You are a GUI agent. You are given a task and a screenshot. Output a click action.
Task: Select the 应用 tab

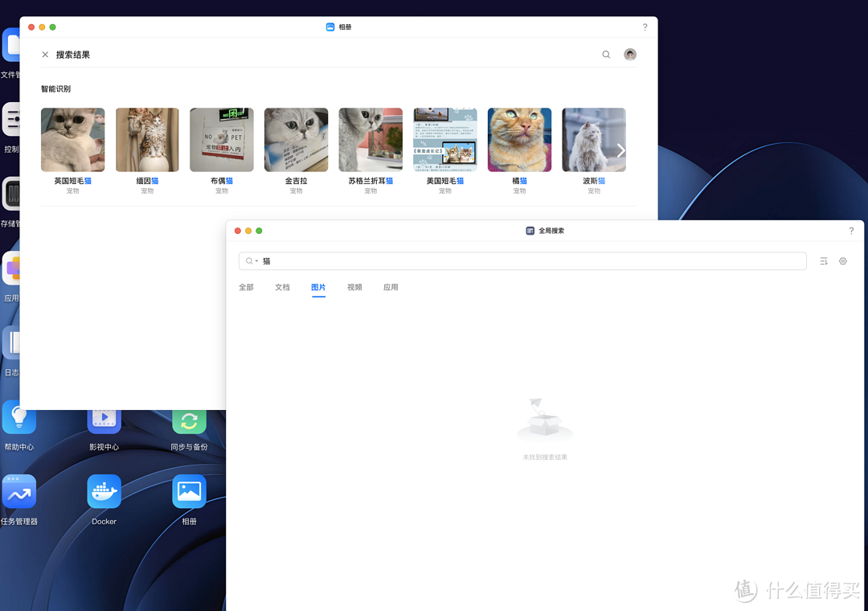391,287
